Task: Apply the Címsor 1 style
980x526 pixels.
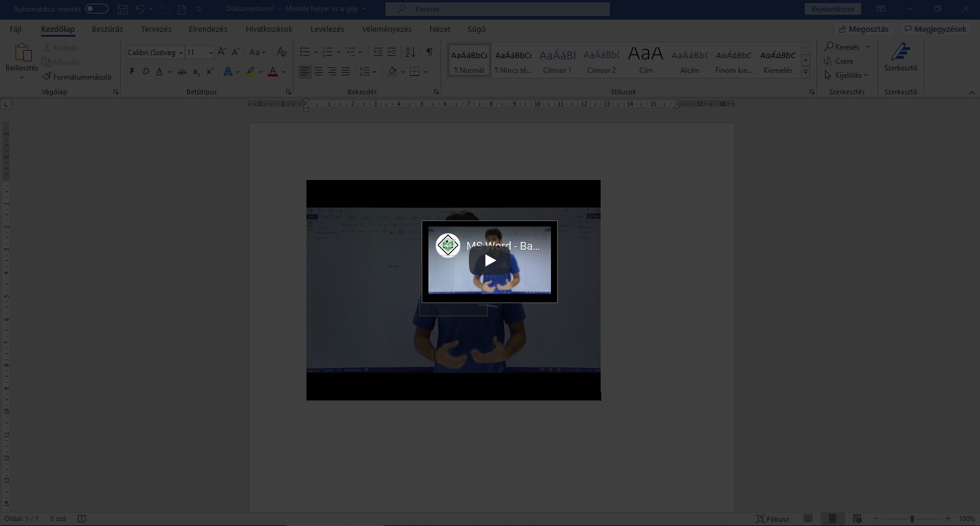Action: [x=557, y=61]
